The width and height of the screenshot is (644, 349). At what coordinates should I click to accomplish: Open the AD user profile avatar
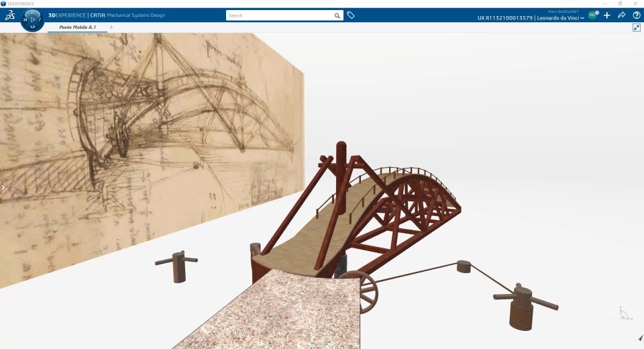pos(592,15)
